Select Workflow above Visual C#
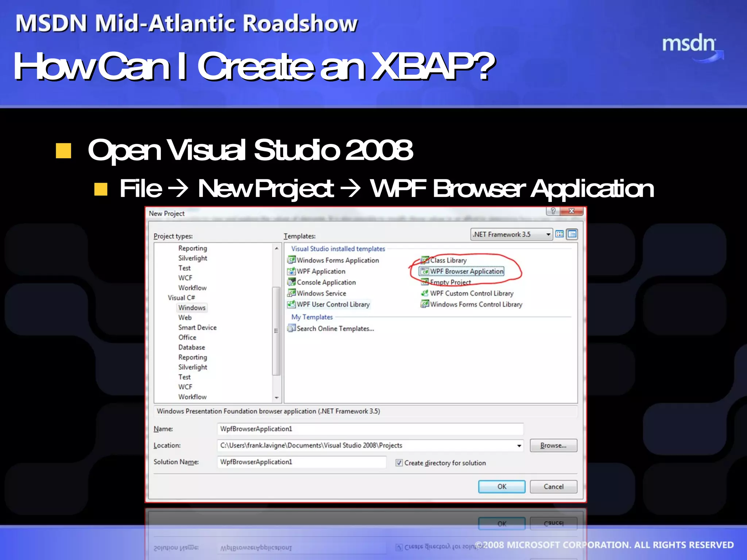 (x=192, y=288)
